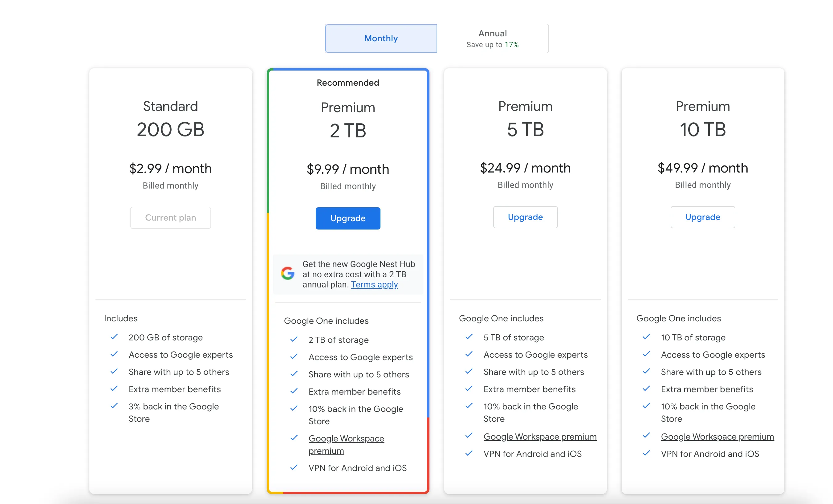Open Terms apply link
Screen dimensions: 833x504
pyautogui.click(x=374, y=285)
